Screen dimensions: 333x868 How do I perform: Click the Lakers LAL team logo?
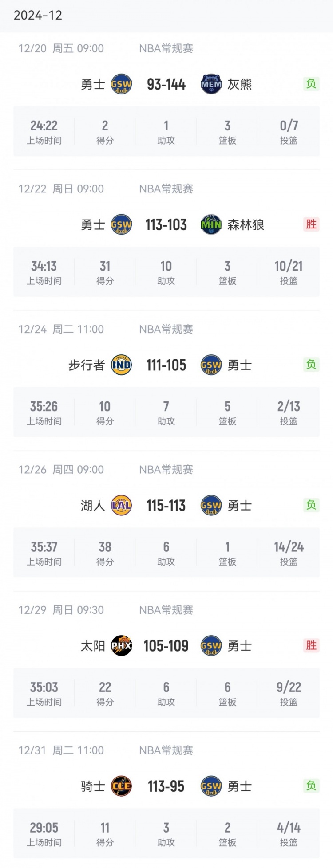pyautogui.click(x=121, y=505)
